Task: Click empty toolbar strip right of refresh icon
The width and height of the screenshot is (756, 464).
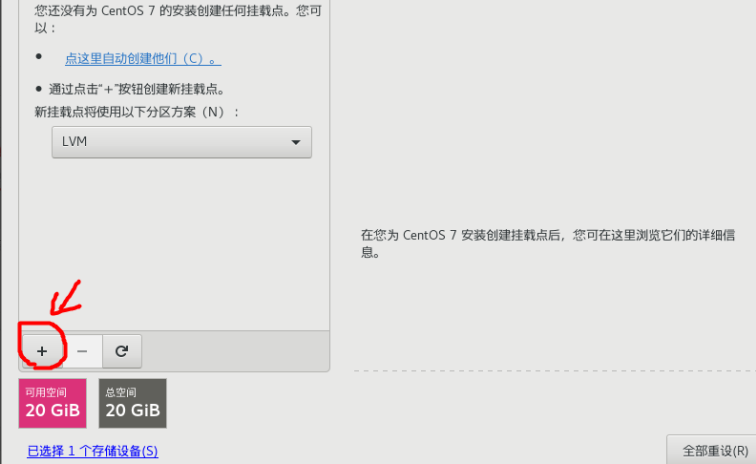Action: tap(235, 351)
